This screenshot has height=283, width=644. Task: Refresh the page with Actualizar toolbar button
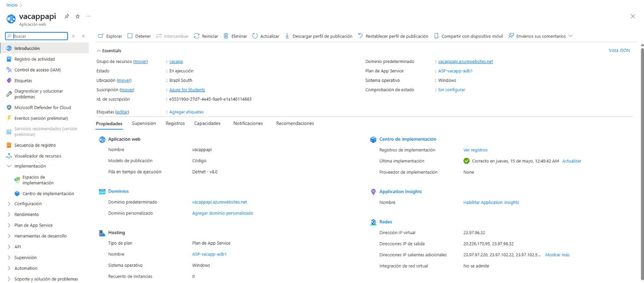coord(266,36)
